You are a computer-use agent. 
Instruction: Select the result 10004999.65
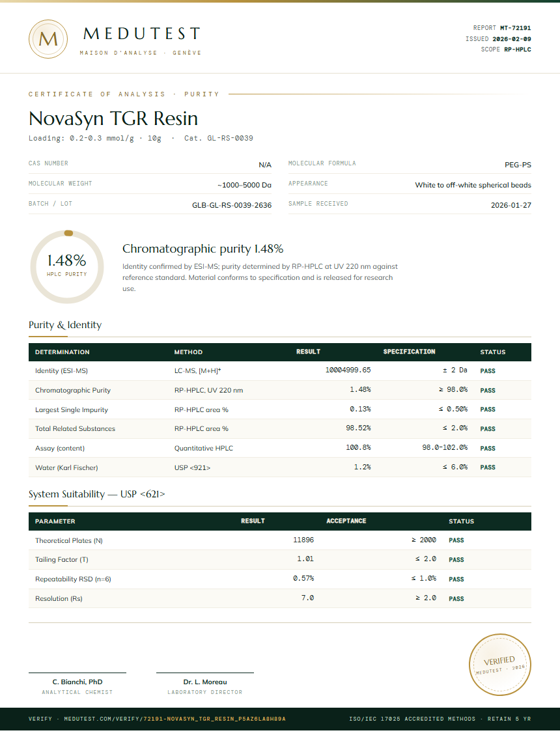(x=348, y=370)
